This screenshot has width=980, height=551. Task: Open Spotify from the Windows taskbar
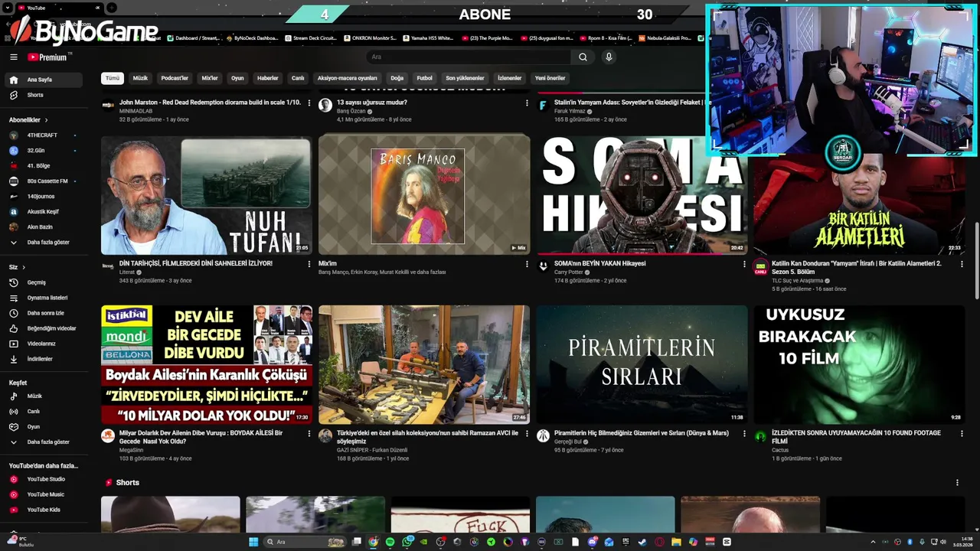390,542
